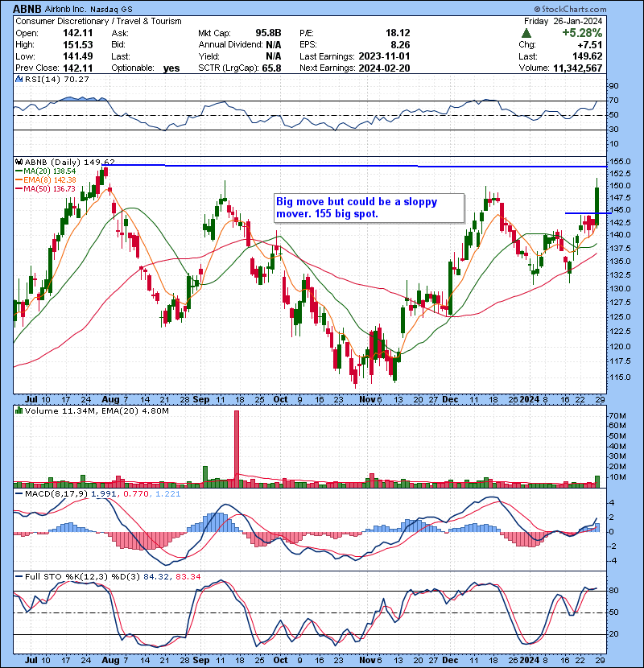This screenshot has height=668, width=644.
Task: Click the 90 label on the RSI axis
Action: tap(613, 86)
